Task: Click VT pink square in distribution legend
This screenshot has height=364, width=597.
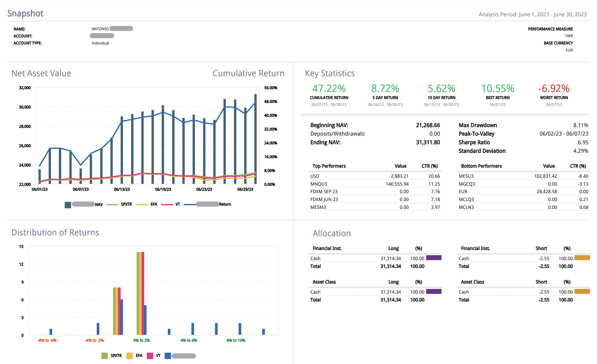Action: coord(150,356)
